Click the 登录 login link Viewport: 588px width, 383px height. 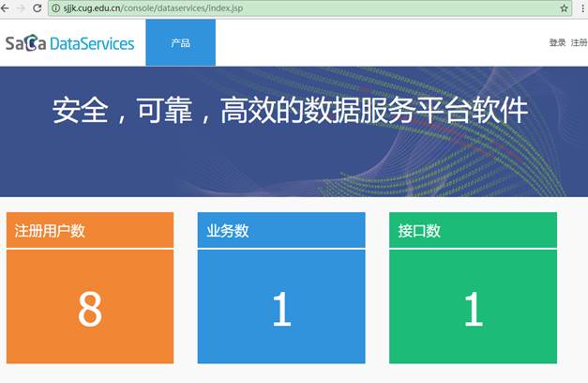(557, 42)
